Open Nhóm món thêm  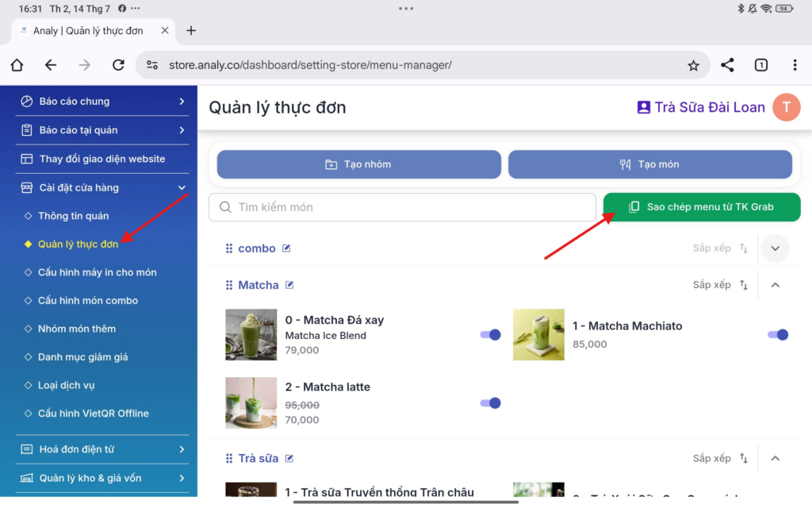(77, 329)
